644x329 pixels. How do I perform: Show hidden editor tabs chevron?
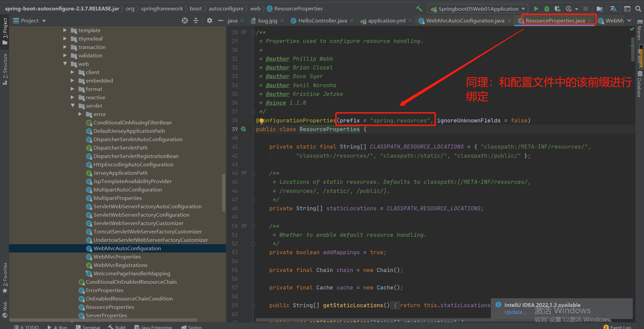coord(629,20)
